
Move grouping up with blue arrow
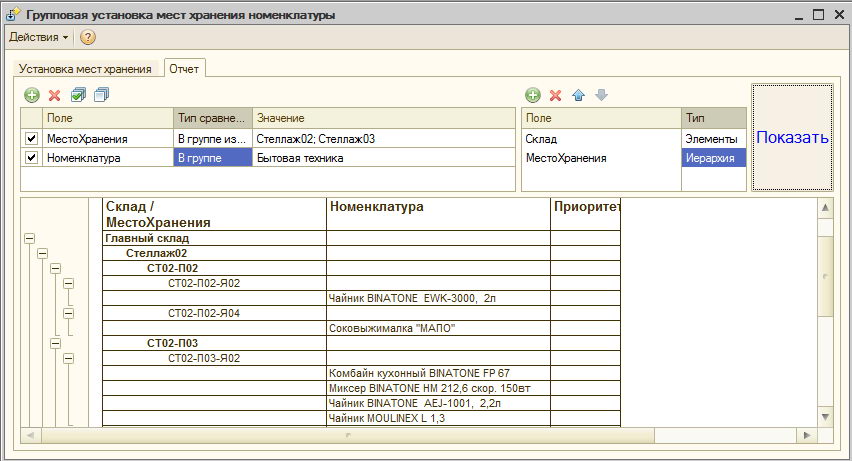point(578,95)
